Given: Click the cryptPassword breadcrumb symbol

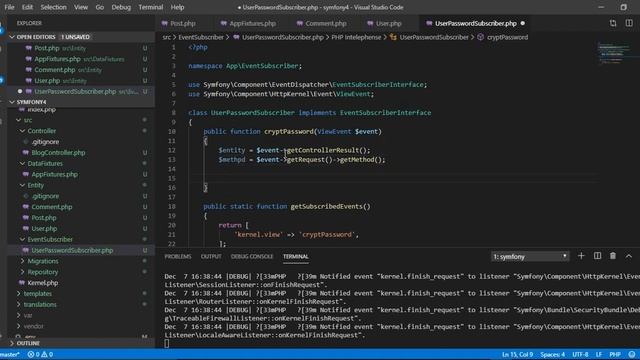Looking at the screenshot, I should coord(507,37).
